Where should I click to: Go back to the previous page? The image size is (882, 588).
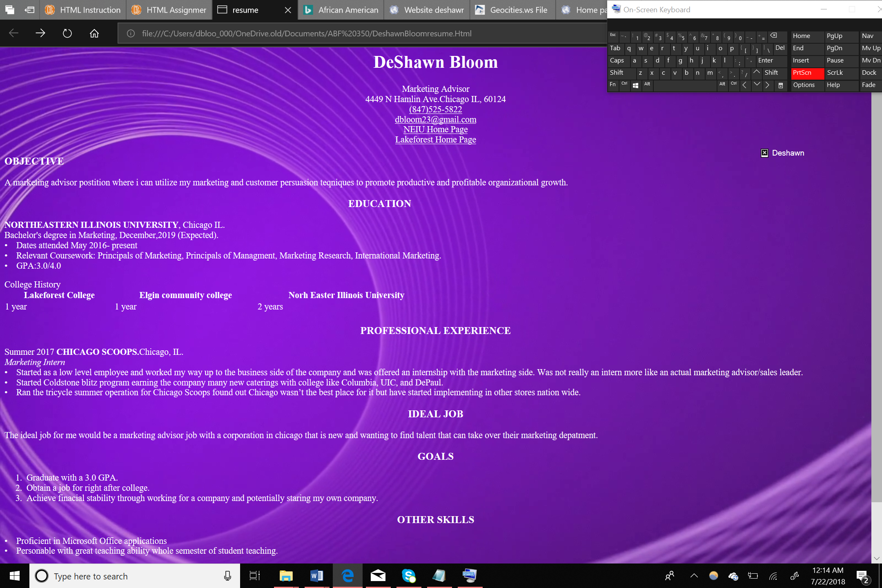coord(13,33)
